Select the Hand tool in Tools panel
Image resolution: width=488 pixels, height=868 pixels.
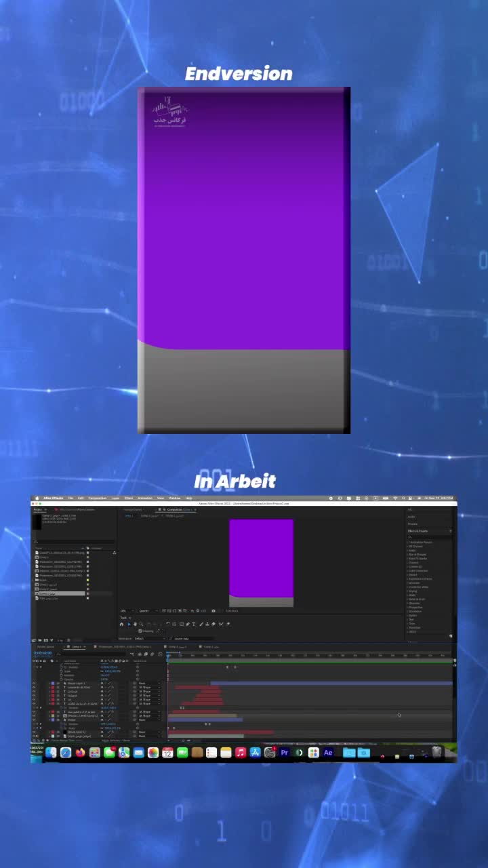[135, 624]
